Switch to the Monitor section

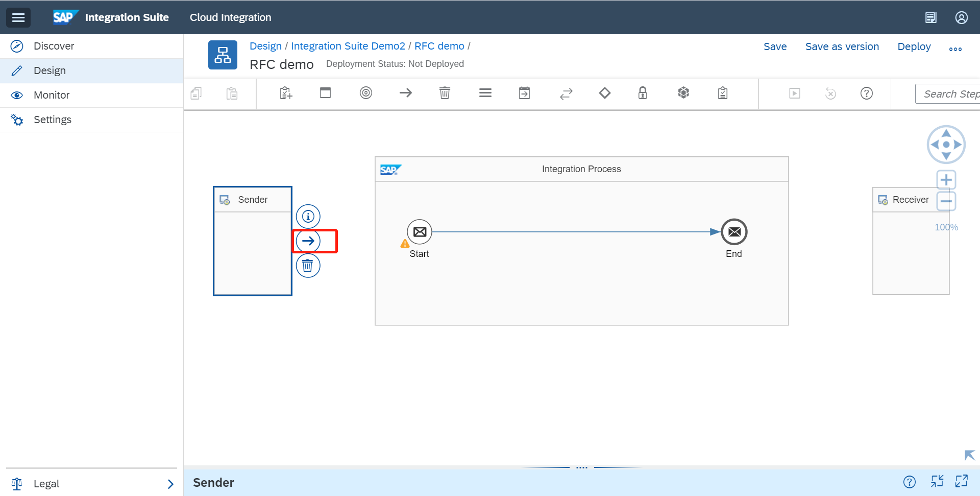click(x=51, y=95)
